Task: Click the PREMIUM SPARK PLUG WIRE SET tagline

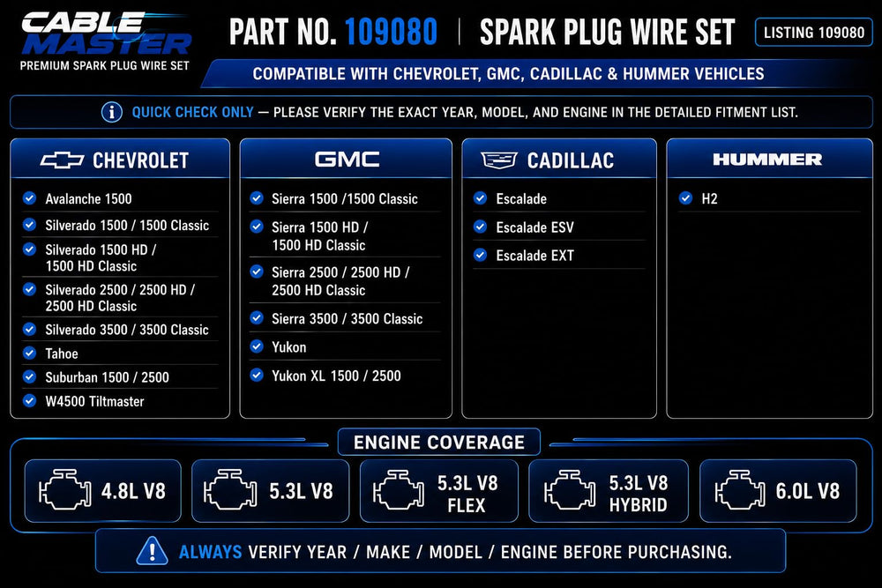Action: 105,66
